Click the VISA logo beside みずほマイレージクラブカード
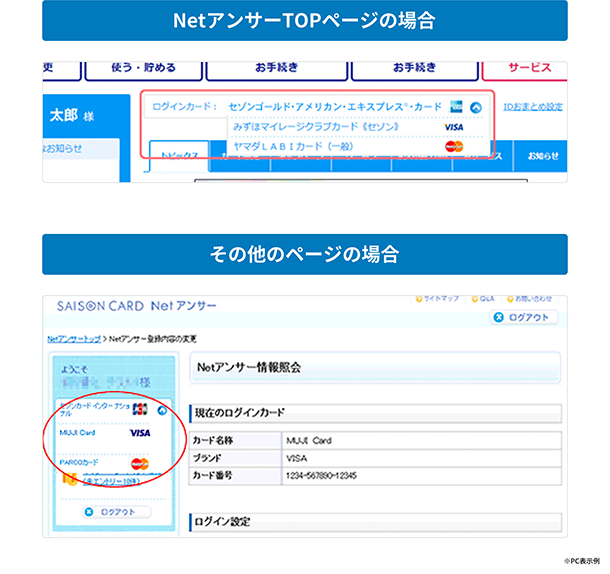 (x=454, y=127)
